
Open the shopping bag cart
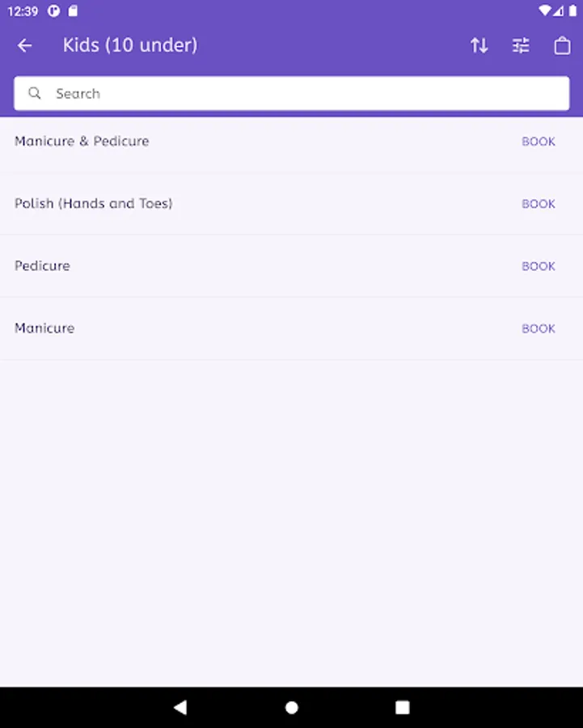(x=562, y=45)
